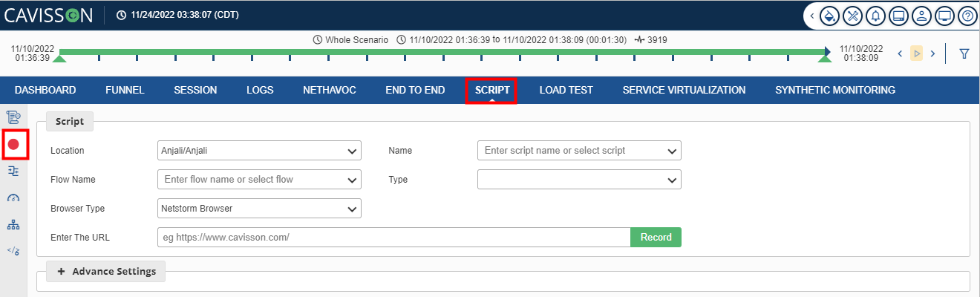Expand the Advance Settings section
The width and height of the screenshot is (980, 297).
106,272
